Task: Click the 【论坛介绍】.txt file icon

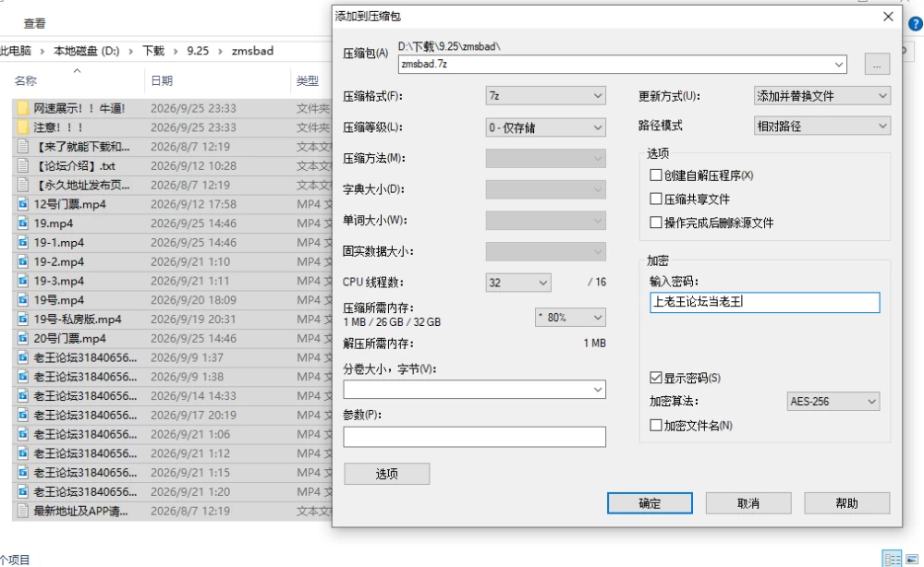Action: 23,165
